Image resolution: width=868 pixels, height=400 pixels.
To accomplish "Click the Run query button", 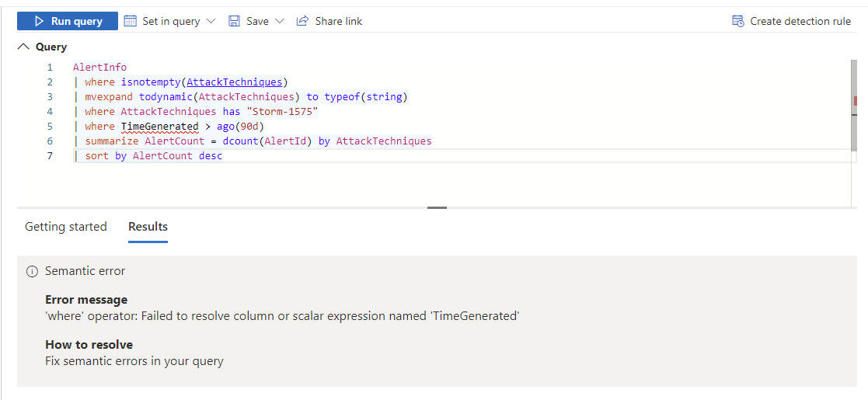I will pos(68,21).
